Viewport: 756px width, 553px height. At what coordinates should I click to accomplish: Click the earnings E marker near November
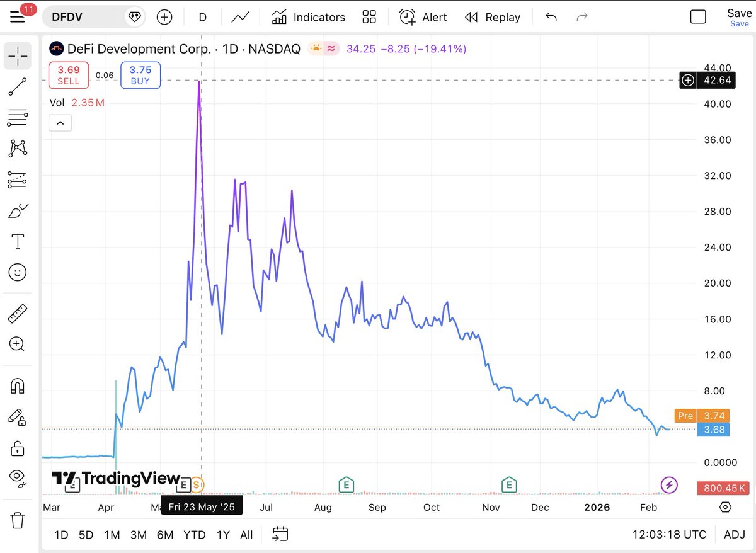(x=508, y=484)
